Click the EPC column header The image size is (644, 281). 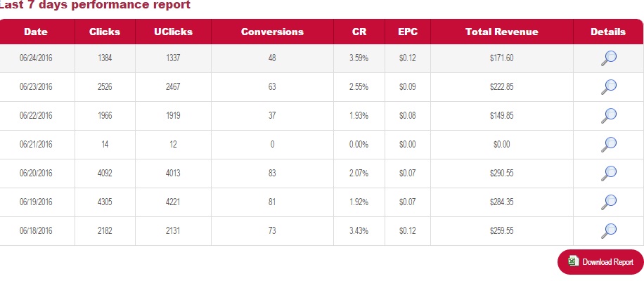(x=408, y=32)
